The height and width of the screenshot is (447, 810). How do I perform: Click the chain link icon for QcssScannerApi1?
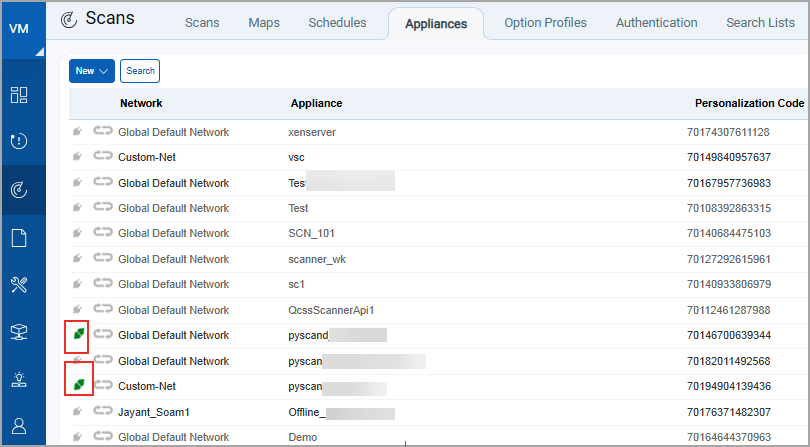(x=103, y=309)
